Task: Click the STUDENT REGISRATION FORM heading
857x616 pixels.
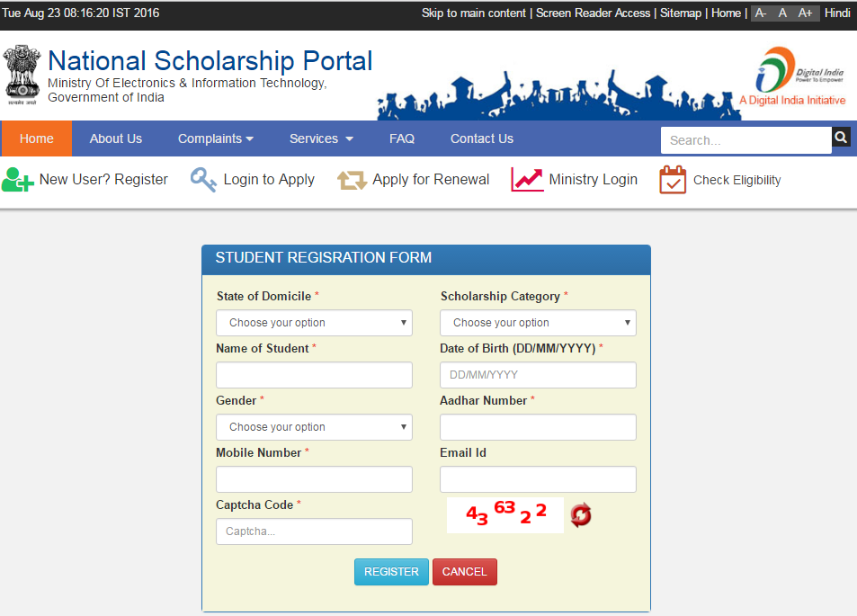Action: [324, 257]
